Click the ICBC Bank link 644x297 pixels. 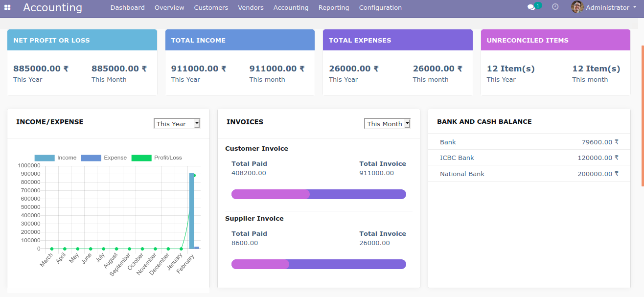point(457,158)
